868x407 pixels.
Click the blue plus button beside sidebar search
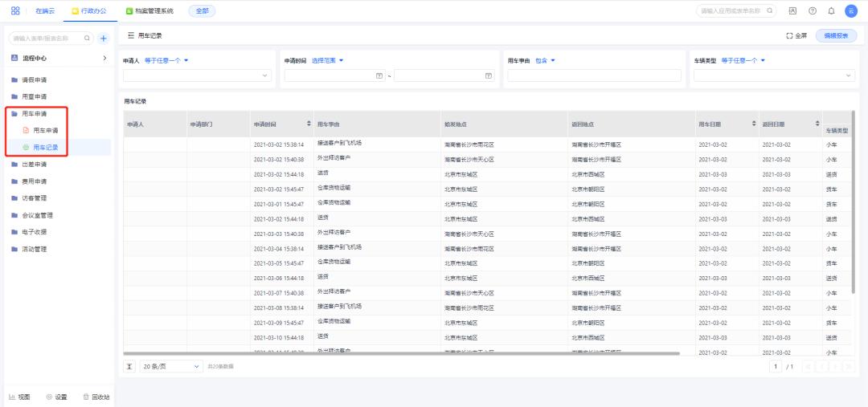pos(104,39)
